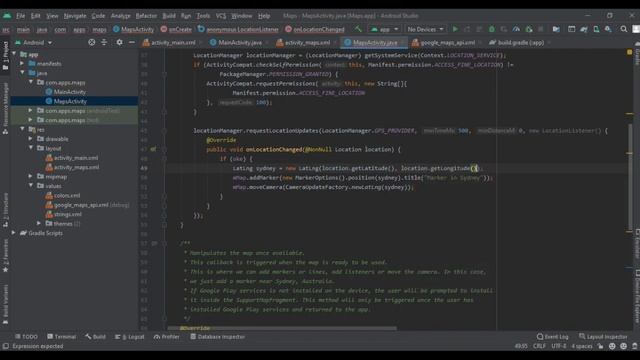Open Project Structure toolbar icon
The width and height of the screenshot is (640, 360).
556,29
